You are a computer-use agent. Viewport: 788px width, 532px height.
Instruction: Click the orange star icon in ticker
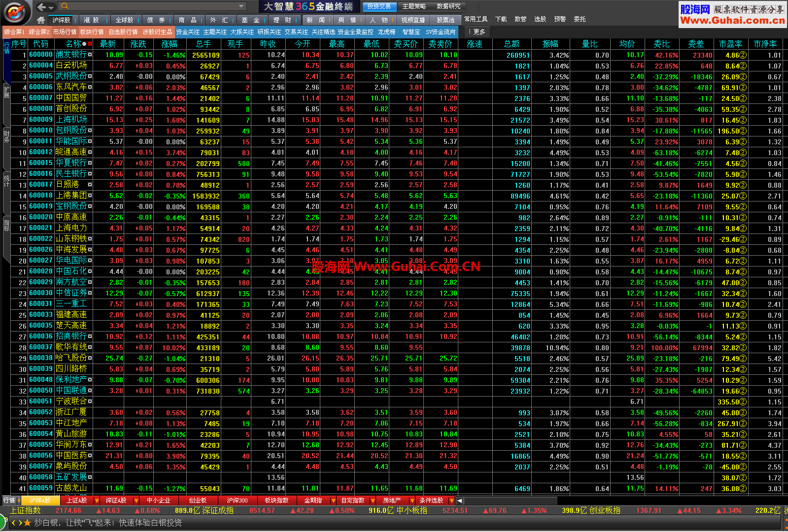click(27, 523)
